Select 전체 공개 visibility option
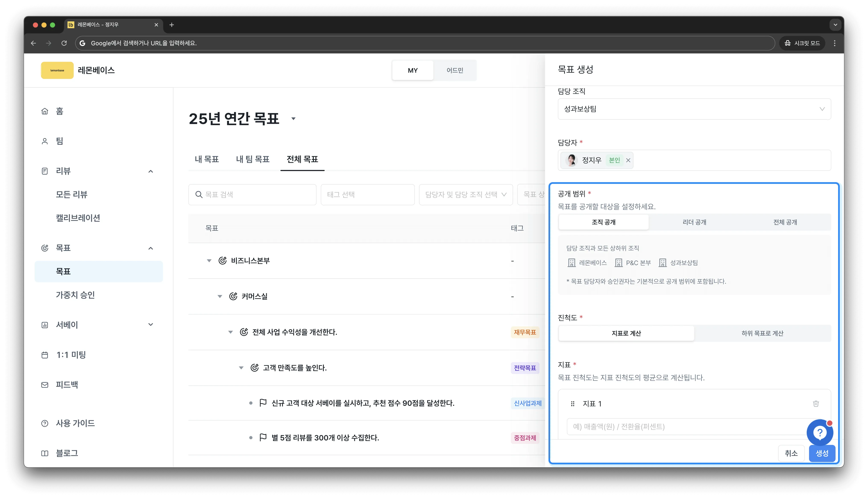Image resolution: width=868 pixels, height=499 pixels. pyautogui.click(x=785, y=222)
